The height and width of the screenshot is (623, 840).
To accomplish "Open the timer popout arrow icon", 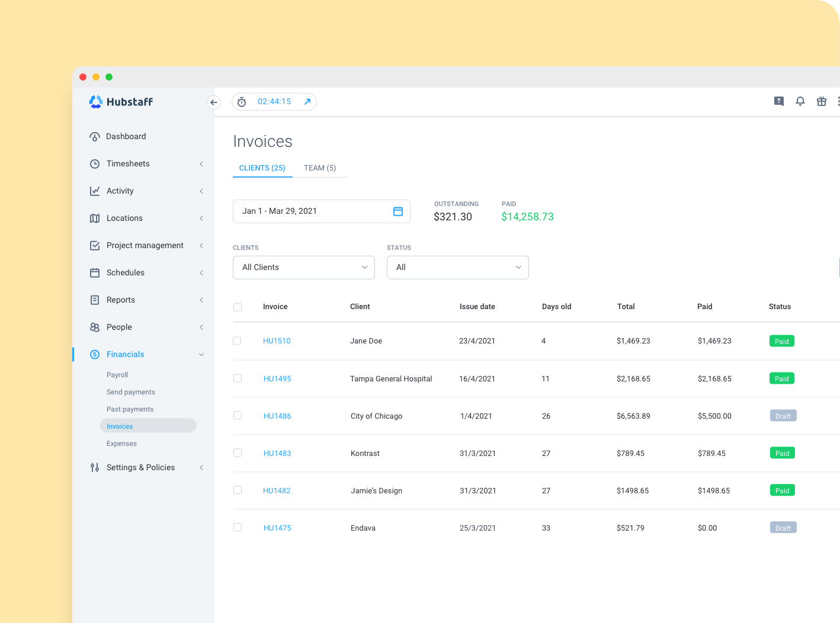I will (x=307, y=102).
